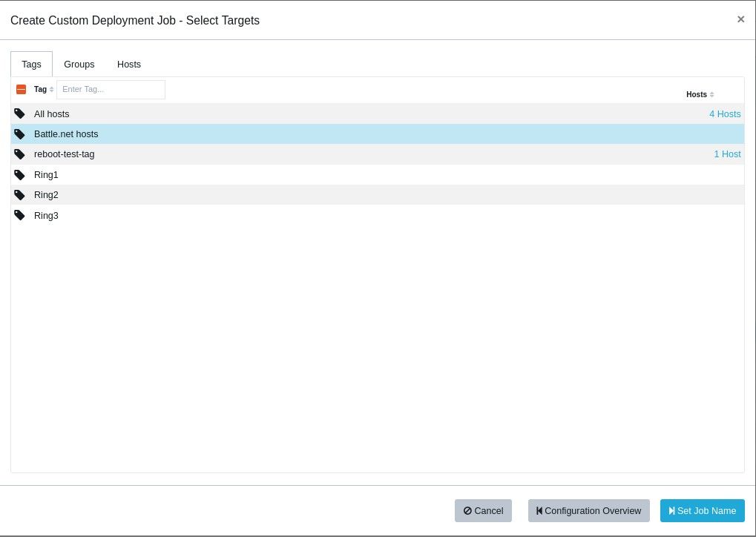The image size is (756, 537).
Task: Cancel the deployment job creation
Action: coord(483,511)
